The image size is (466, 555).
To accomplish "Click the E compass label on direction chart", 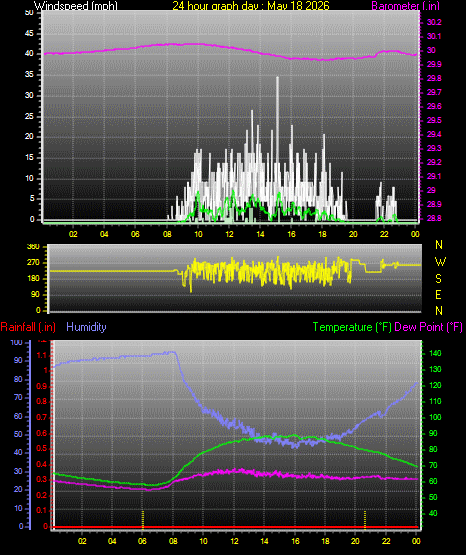I will coord(438,294).
